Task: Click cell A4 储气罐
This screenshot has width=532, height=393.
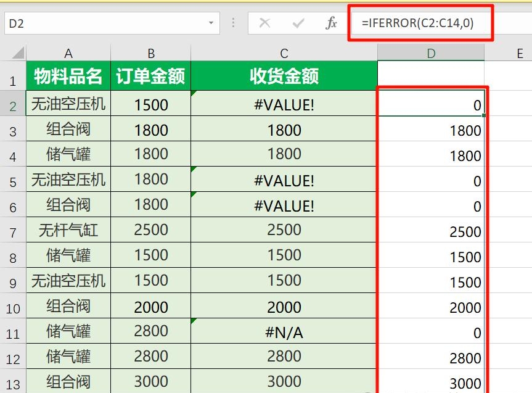Action: pos(68,154)
